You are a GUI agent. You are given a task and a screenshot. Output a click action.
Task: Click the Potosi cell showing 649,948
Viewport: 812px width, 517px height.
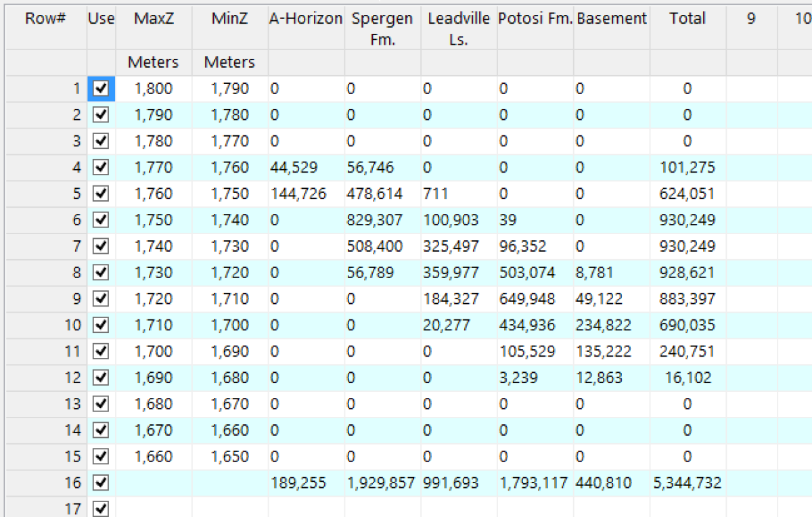526,299
